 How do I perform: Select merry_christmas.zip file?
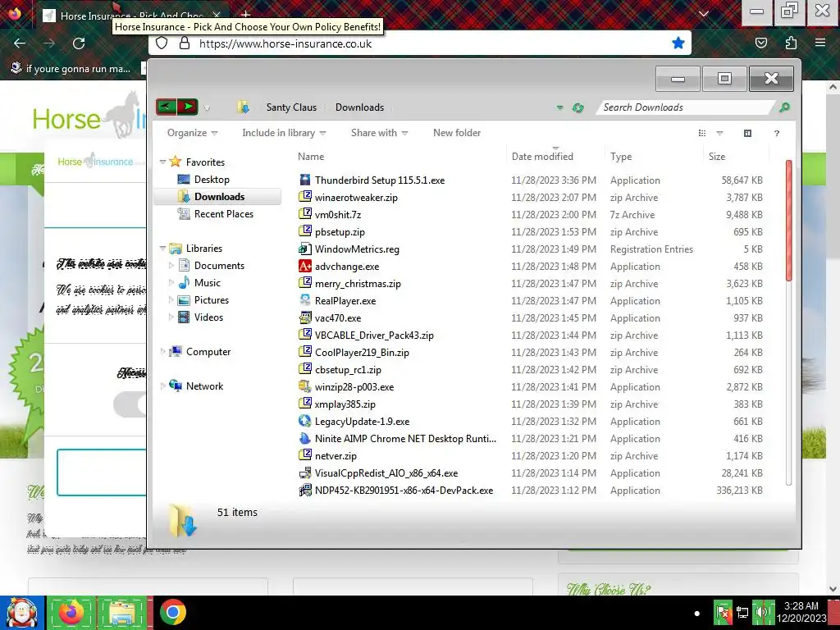tap(349, 283)
